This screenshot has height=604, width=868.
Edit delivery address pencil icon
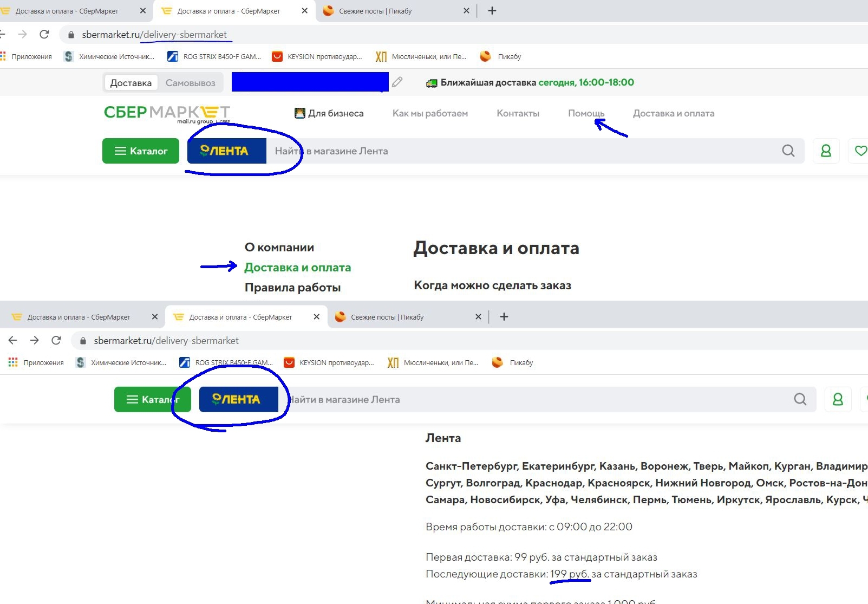coord(397,82)
